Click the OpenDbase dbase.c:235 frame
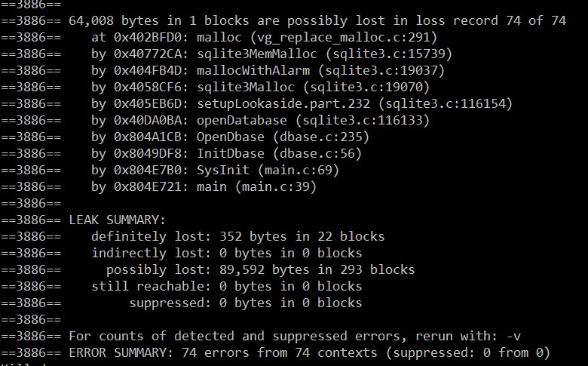This screenshot has width=588, height=366. coord(230,137)
